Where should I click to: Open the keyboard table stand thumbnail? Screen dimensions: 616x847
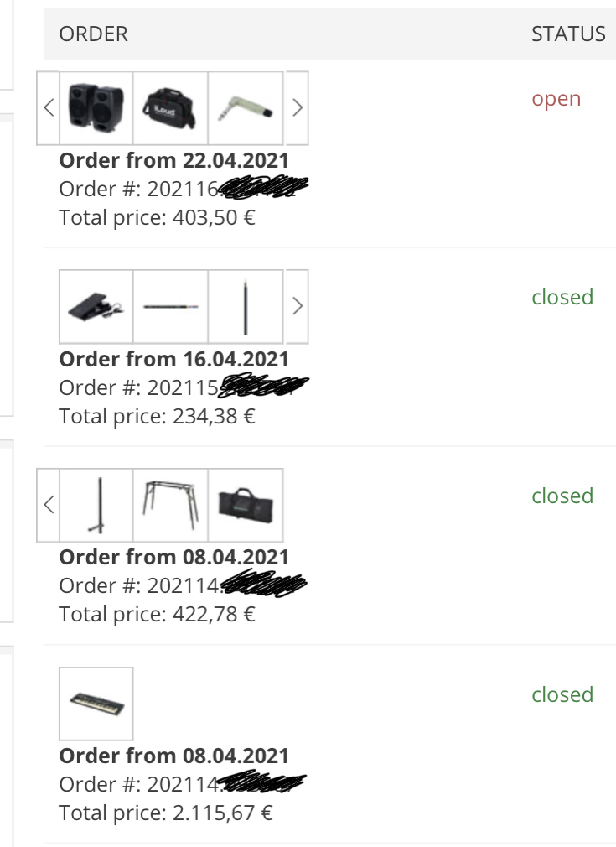pos(170,505)
